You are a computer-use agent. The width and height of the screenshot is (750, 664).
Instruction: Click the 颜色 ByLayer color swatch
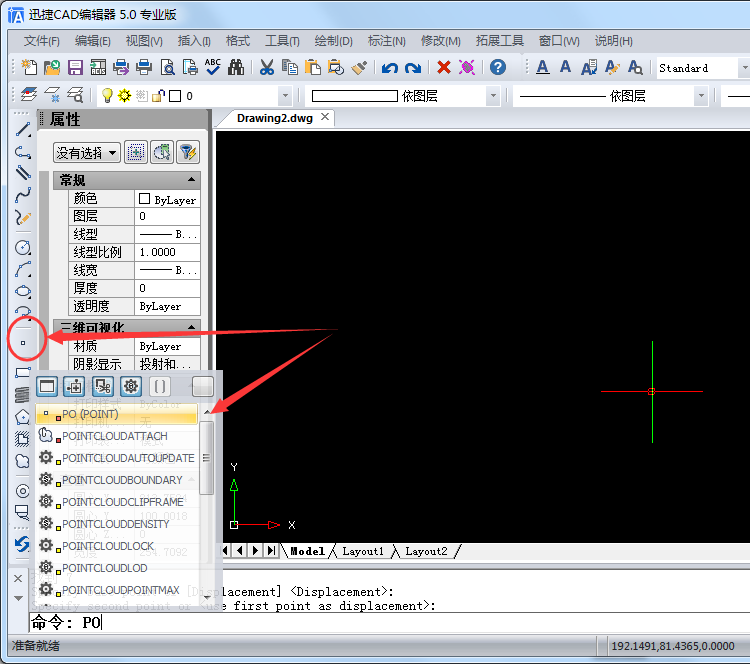click(x=145, y=199)
